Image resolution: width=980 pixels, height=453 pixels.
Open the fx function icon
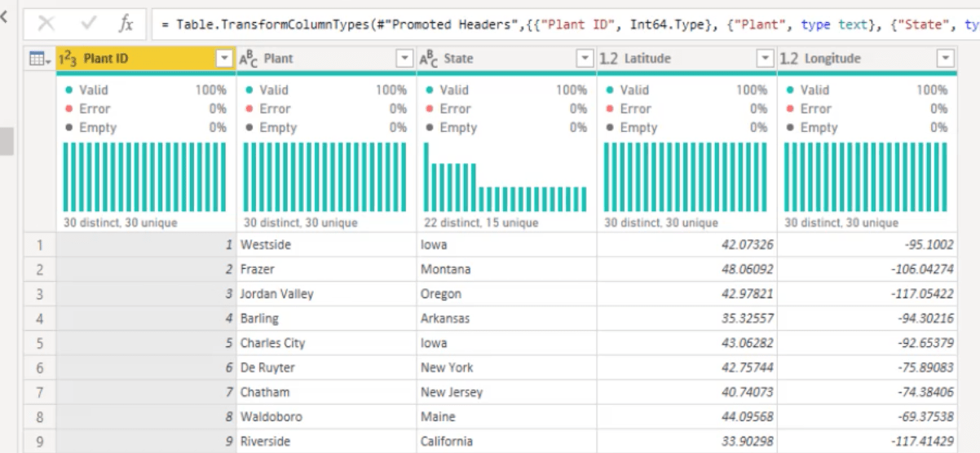click(x=126, y=24)
